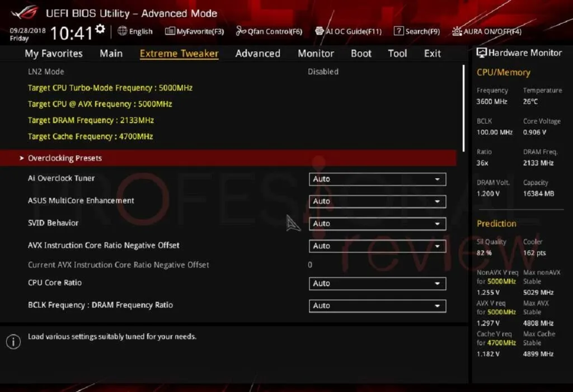This screenshot has height=392, width=573.
Task: Click 4899 MHz Max Cache value
Action: click(538, 353)
